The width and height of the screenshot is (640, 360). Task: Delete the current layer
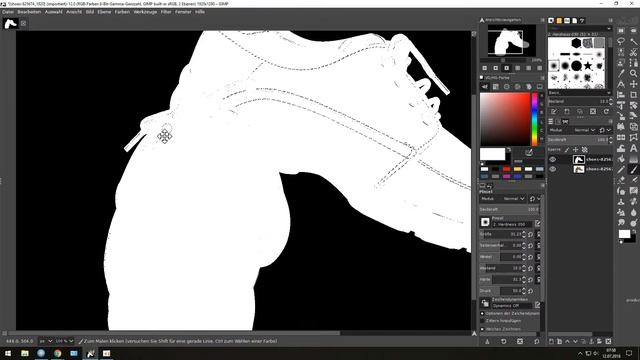(608, 341)
